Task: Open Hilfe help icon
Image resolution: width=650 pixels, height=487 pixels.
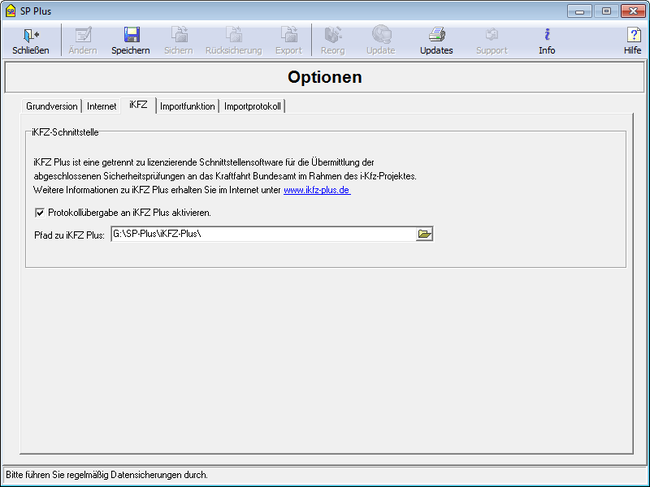Action: pos(633,35)
